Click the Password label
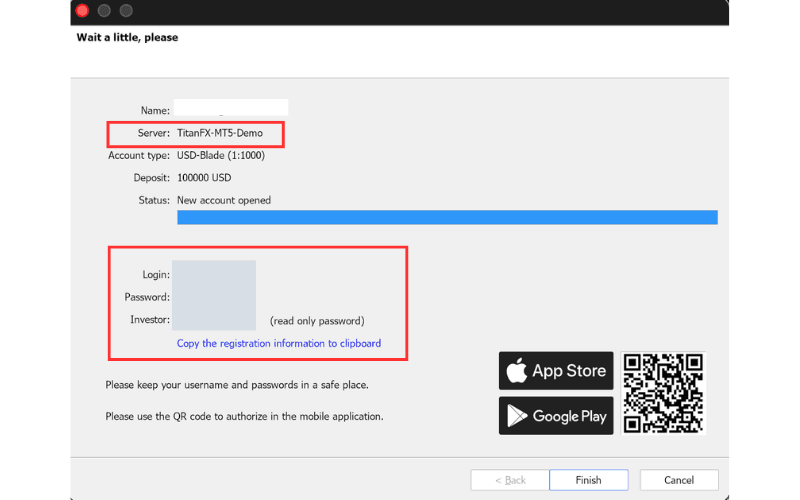This screenshot has height=500, width=800. click(147, 297)
